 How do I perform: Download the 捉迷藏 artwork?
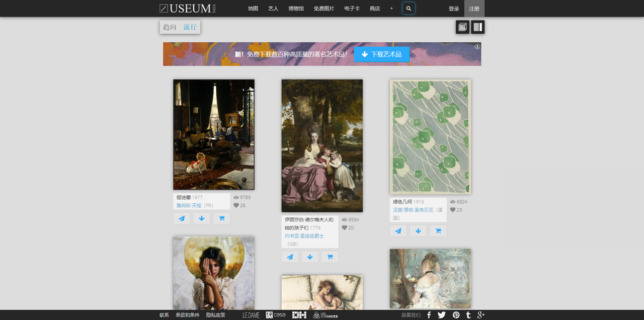pos(202,218)
